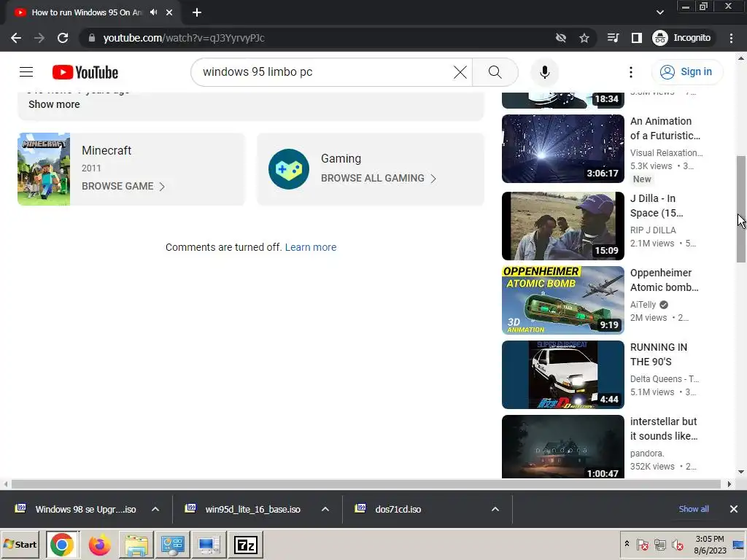The height and width of the screenshot is (560, 747).
Task: Click the network tray icon
Action: pyautogui.click(x=659, y=545)
